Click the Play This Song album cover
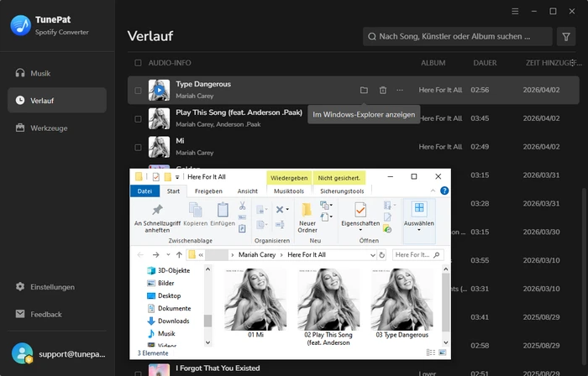This screenshot has width=588, height=376. [x=159, y=118]
